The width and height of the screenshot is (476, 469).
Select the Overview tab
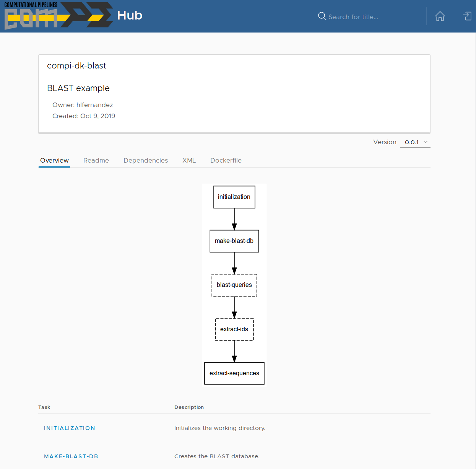[x=54, y=161]
